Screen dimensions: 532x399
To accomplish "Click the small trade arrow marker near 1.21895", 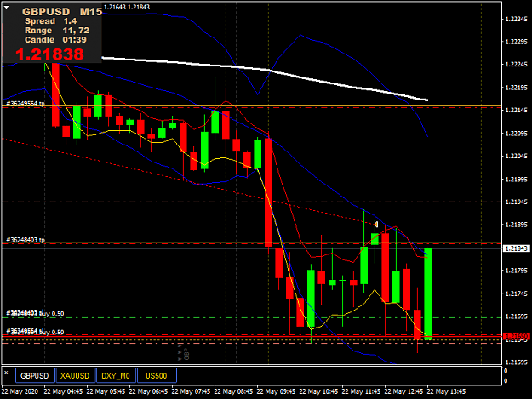I will point(376,224).
